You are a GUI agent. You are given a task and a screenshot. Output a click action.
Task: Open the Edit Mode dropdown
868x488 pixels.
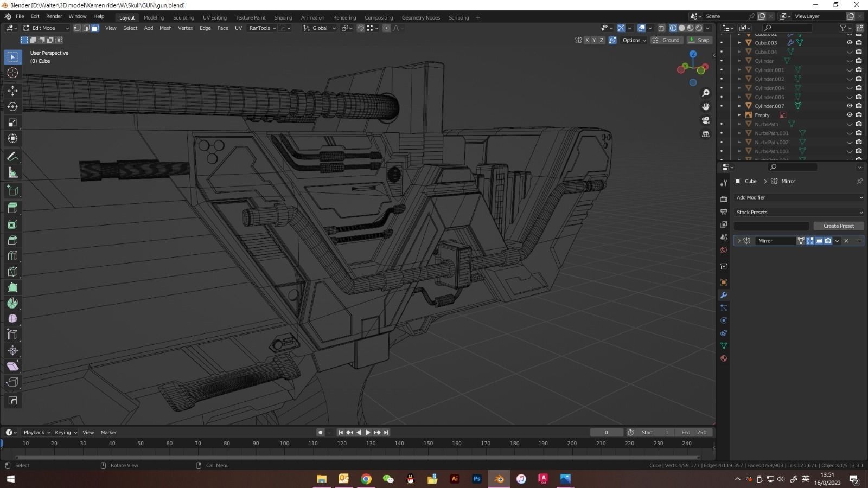coord(46,28)
